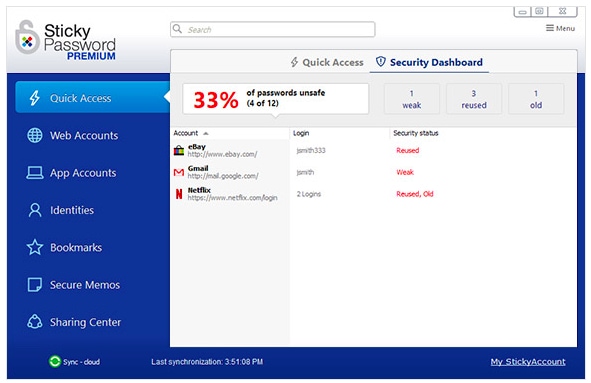This screenshot has height=383, width=591.
Task: Open the My StickyAccount link
Action: click(528, 362)
